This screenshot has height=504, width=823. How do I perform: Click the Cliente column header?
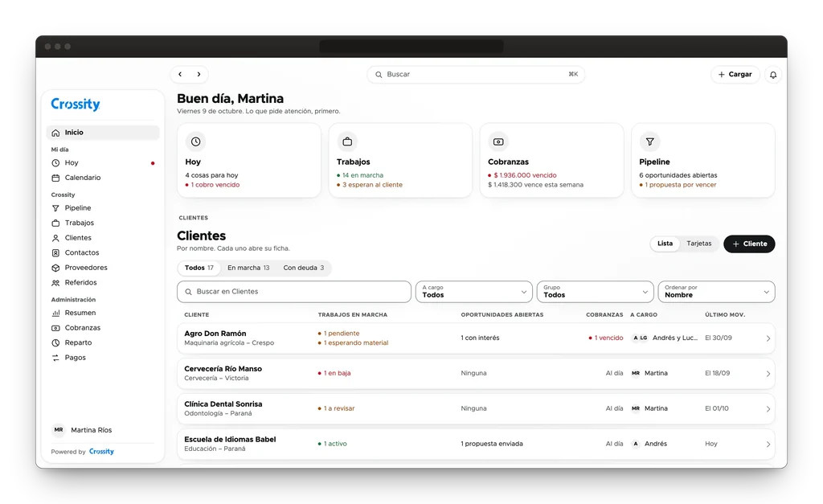[x=197, y=315]
